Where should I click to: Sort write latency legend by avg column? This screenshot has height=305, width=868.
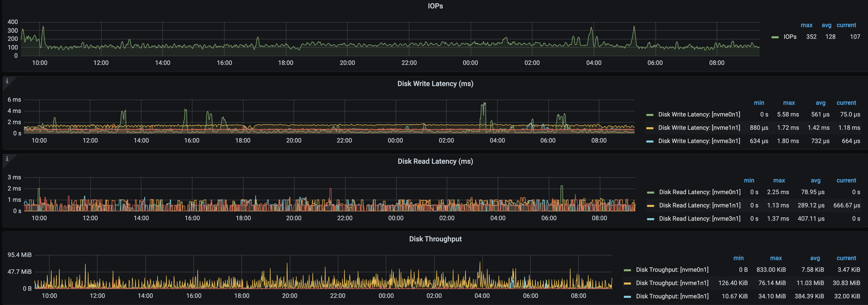click(820, 103)
